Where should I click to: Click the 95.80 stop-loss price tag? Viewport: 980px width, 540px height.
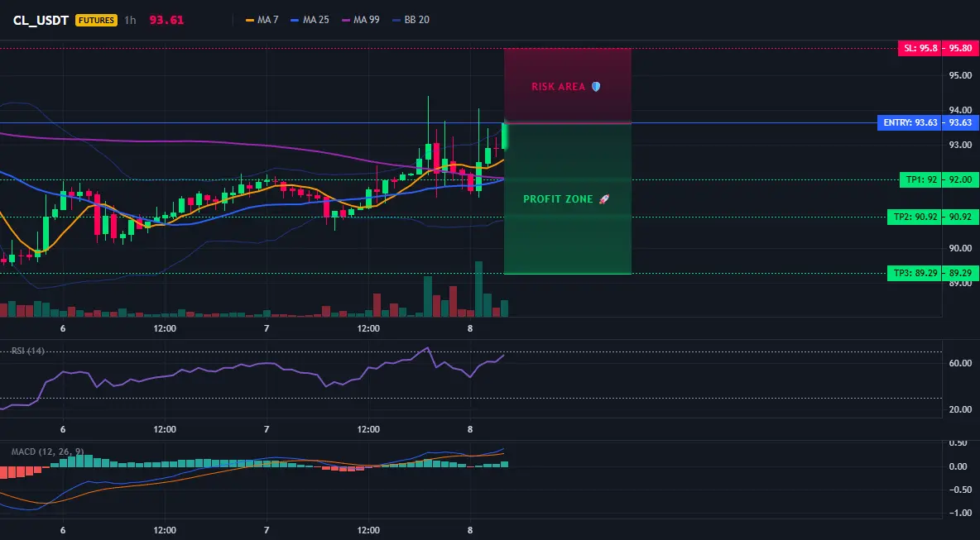pos(960,48)
